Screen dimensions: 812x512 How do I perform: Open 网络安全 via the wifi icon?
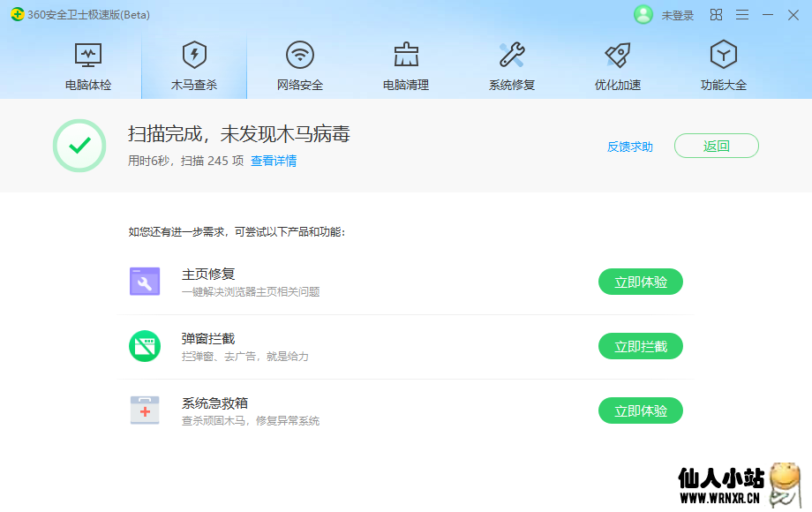(299, 53)
